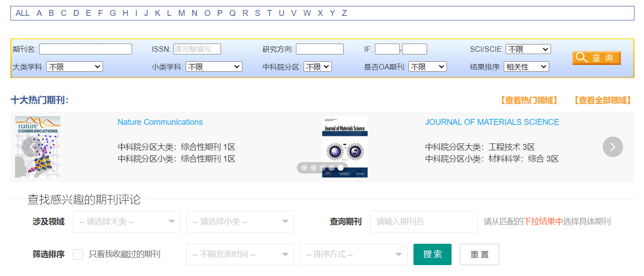Focus the 研究方向 input field
Screen dimensions: 644x276
tap(320, 49)
